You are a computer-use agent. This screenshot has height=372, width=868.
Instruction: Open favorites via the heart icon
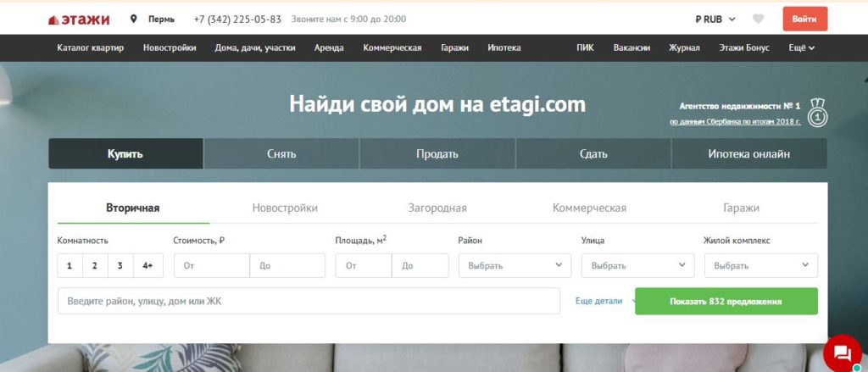pos(758,19)
